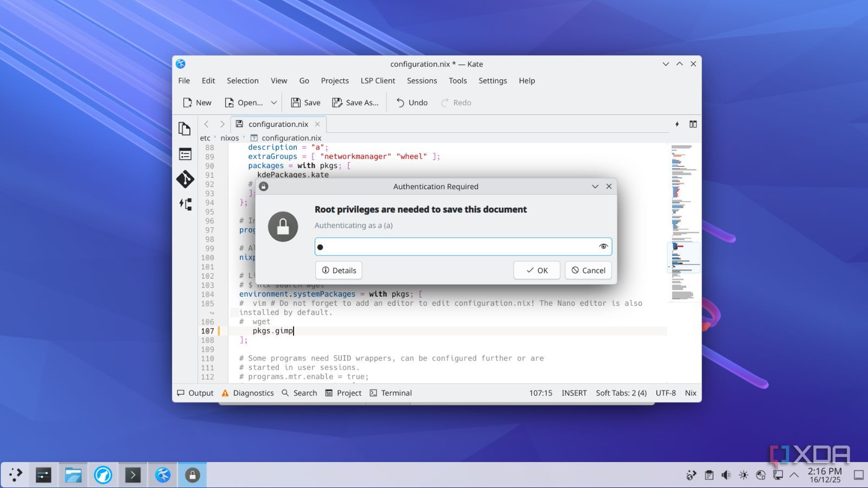The height and width of the screenshot is (488, 868).
Task: Change the Nix syntax highlighting mode
Action: pos(691,393)
